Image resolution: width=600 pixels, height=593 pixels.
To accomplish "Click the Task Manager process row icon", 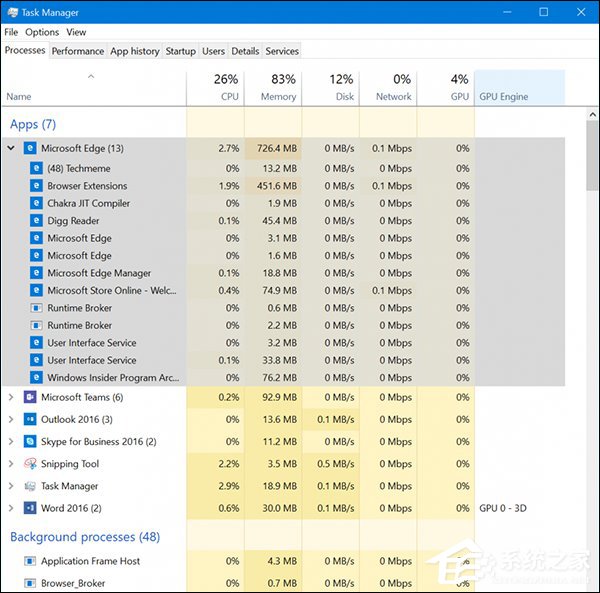I will click(30, 486).
